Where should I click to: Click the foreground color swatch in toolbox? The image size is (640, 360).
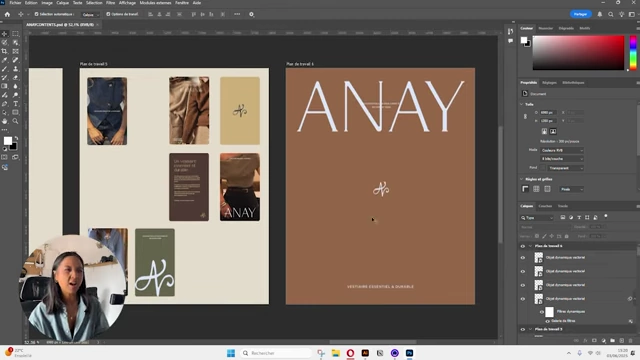[7, 141]
